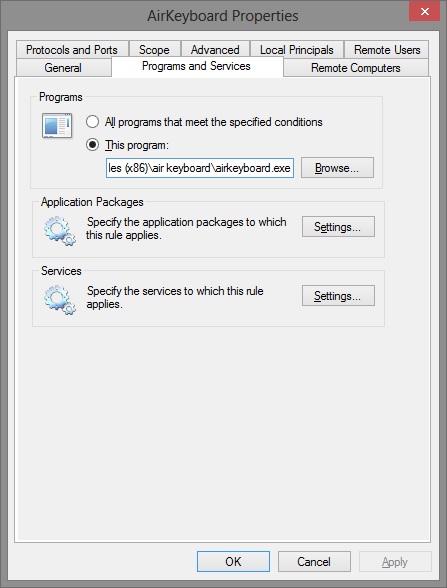Open the Scope tab
The width and height of the screenshot is (447, 588).
(154, 50)
